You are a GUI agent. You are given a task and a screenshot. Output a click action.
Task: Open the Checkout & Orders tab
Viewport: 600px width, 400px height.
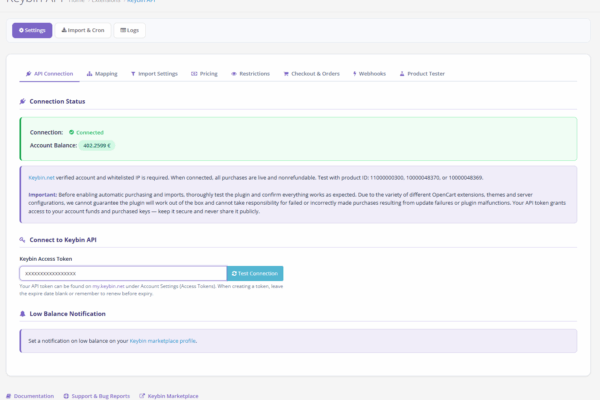312,73
